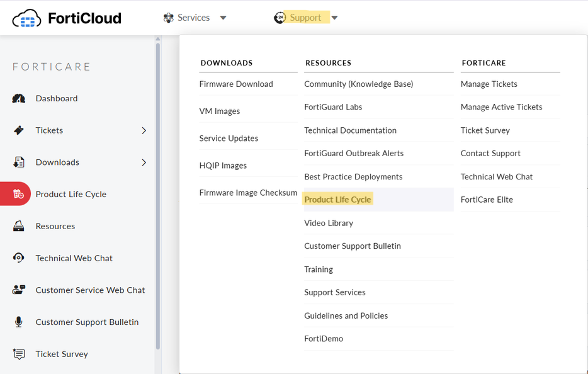Open Manage Tickets under FortiCare
Viewport: 588px width, 374px height.
coord(489,84)
